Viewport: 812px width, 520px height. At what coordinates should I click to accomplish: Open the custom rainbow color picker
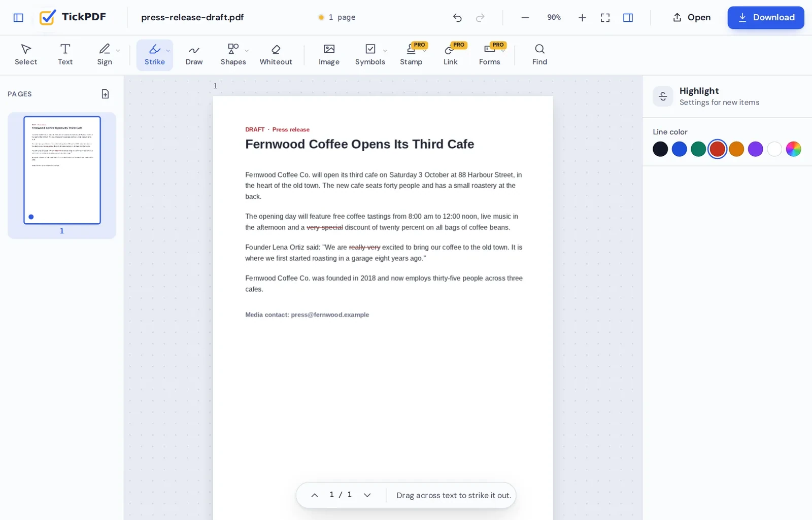793,149
